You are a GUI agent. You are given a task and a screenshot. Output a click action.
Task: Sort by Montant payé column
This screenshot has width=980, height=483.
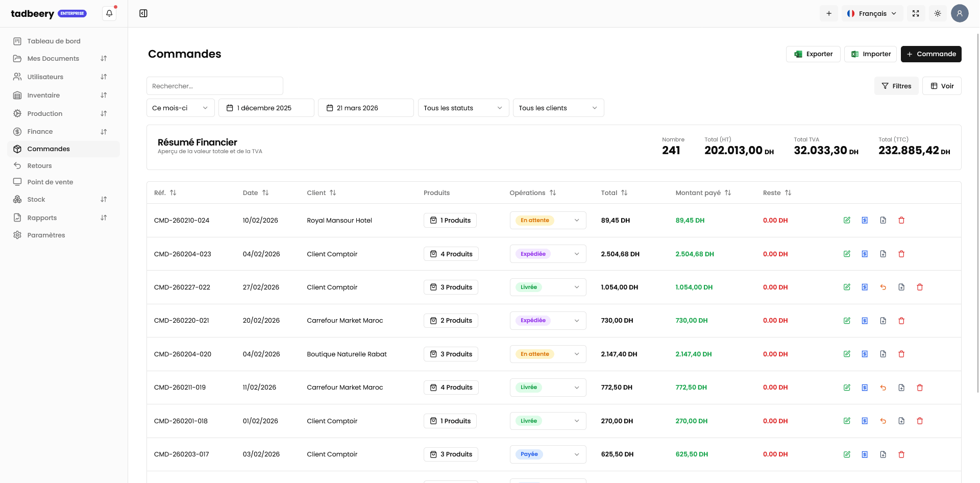[703, 192]
